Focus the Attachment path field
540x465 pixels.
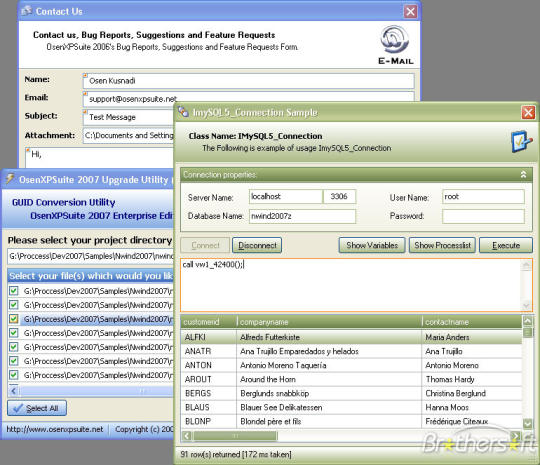pyautogui.click(x=129, y=135)
